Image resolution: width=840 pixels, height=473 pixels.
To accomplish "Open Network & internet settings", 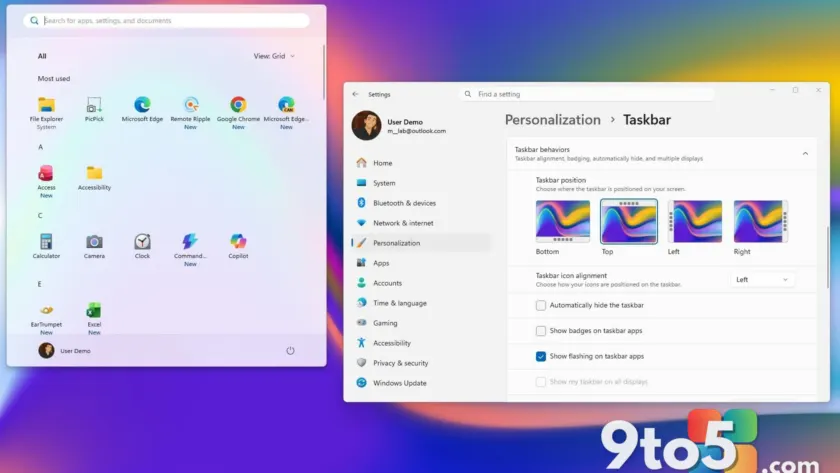I will tap(421, 223).
